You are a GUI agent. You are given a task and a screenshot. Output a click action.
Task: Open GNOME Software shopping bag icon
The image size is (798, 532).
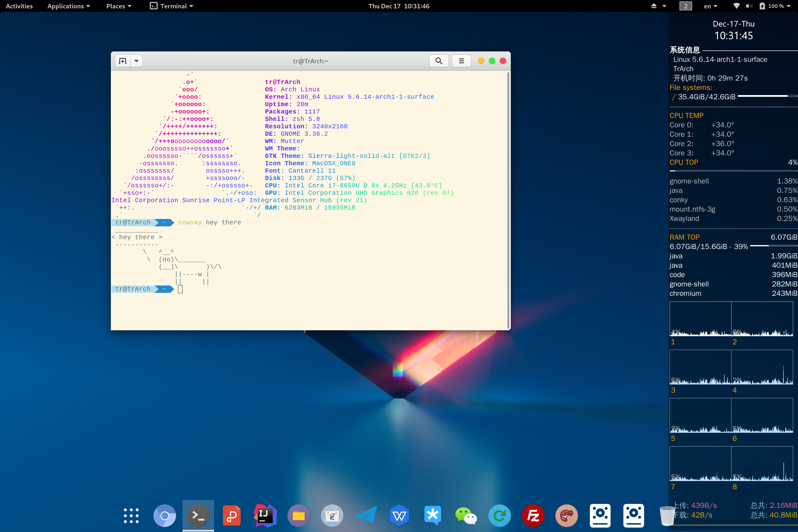coord(332,516)
